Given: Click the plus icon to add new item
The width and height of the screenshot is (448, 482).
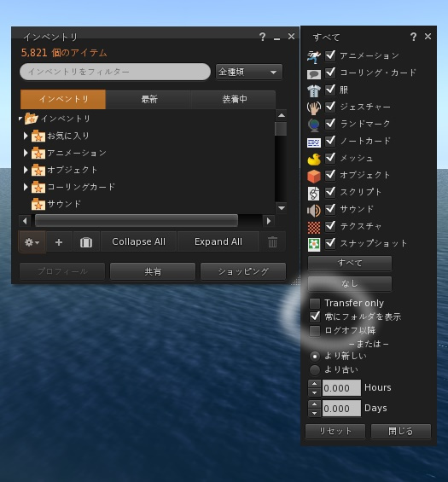Looking at the screenshot, I should pos(59,242).
